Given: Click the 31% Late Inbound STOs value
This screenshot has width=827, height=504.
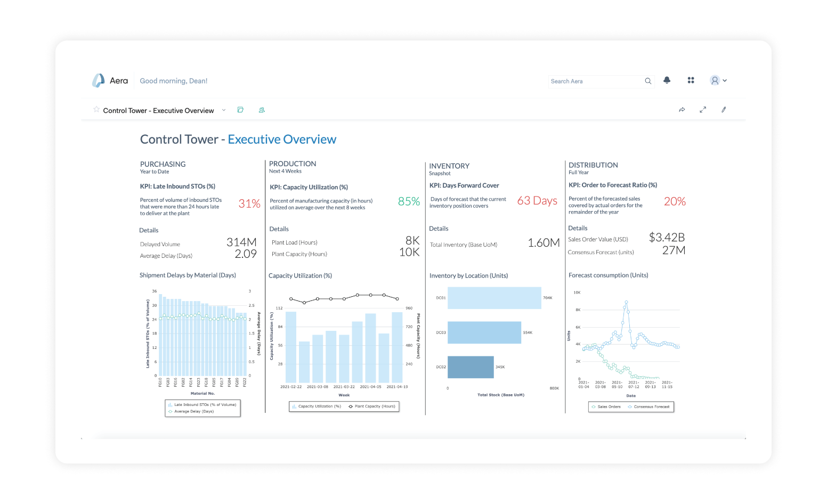Looking at the screenshot, I should pos(249,204).
